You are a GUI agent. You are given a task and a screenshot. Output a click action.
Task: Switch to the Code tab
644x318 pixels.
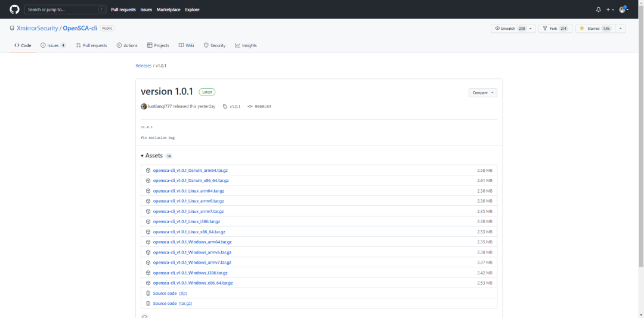click(23, 45)
